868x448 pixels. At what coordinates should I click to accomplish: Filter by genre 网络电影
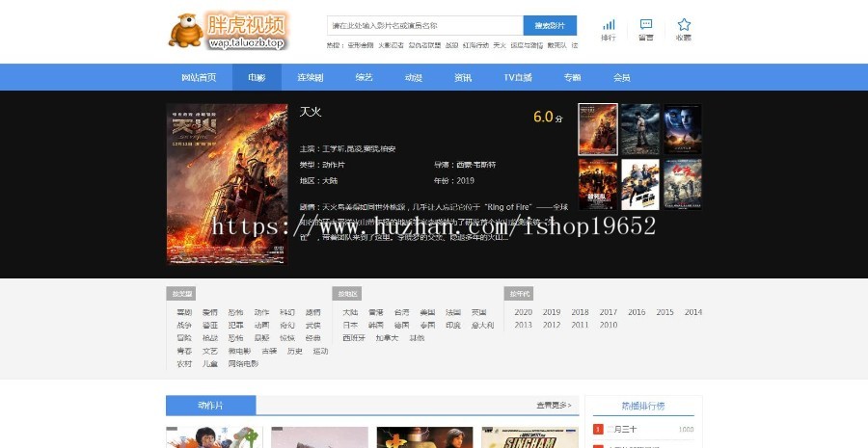[x=243, y=363]
